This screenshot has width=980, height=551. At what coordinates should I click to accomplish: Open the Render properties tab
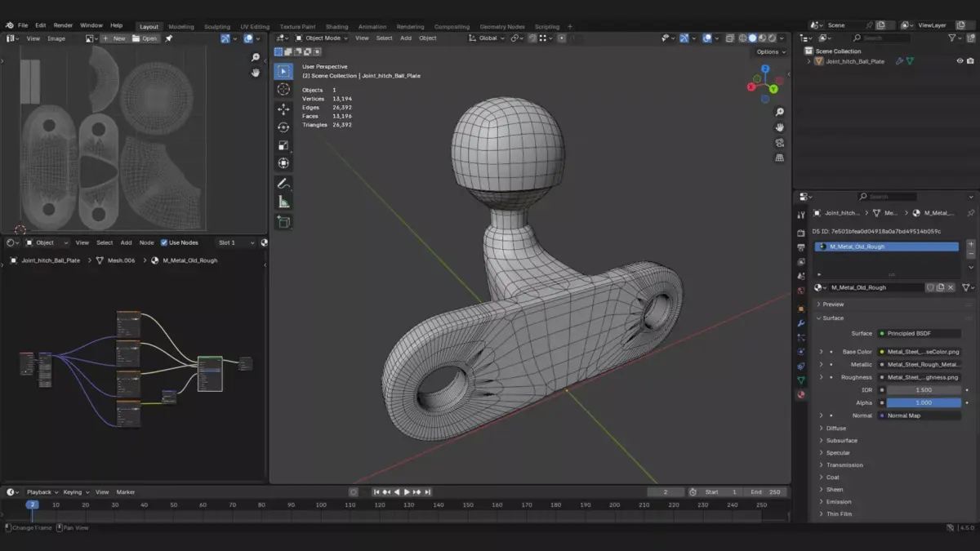pyautogui.click(x=801, y=233)
